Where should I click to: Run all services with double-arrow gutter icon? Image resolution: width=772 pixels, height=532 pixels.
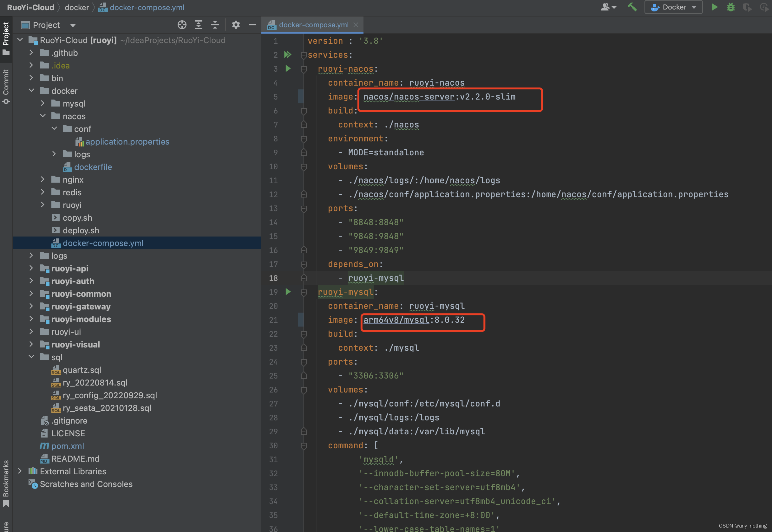point(287,54)
